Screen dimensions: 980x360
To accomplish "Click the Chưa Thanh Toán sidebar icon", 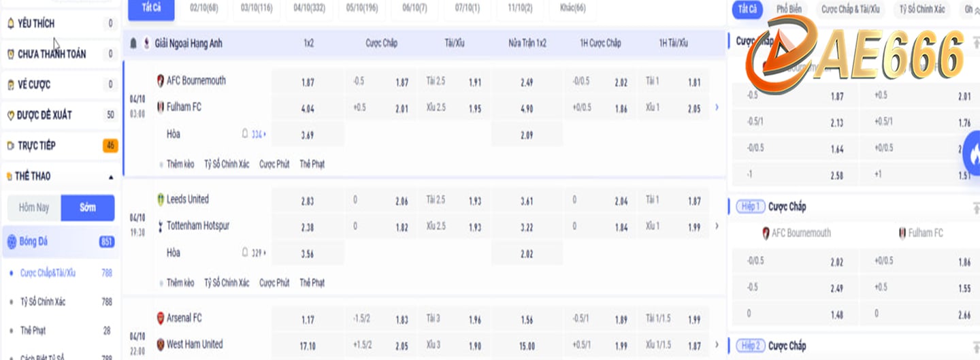I will (x=10, y=54).
